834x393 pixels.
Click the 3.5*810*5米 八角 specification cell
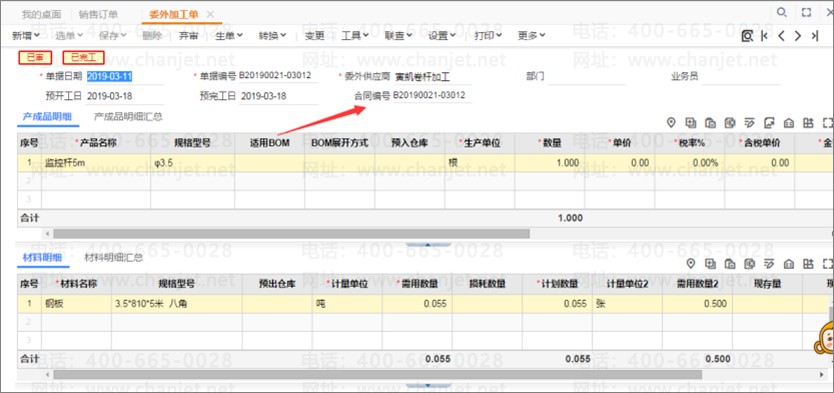pos(177,304)
